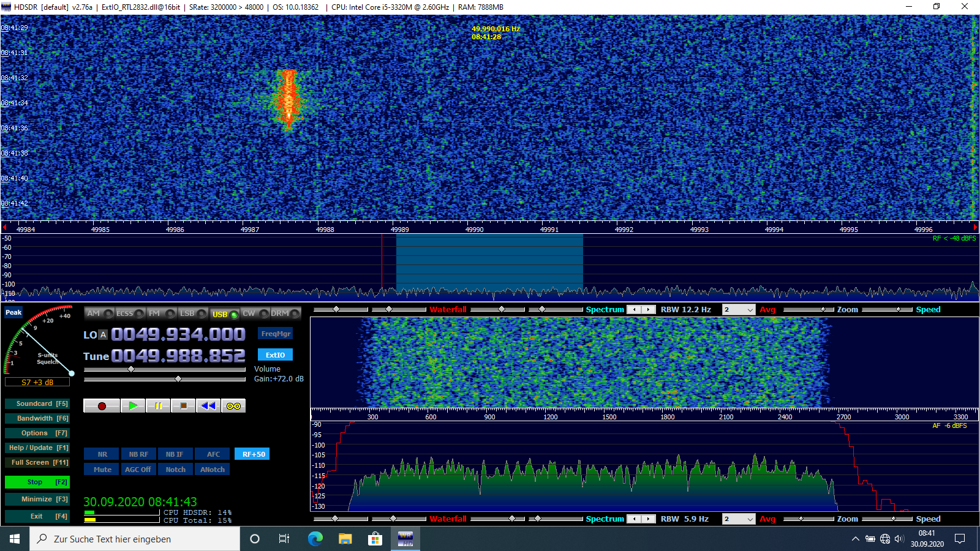Select AM demodulation mode
980x551 pixels.
pyautogui.click(x=99, y=313)
